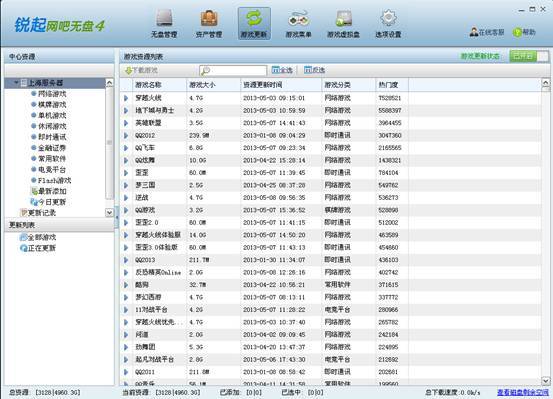553x399 pixels.
Task: Open the 资产管理 asset management section
Action: click(x=209, y=23)
